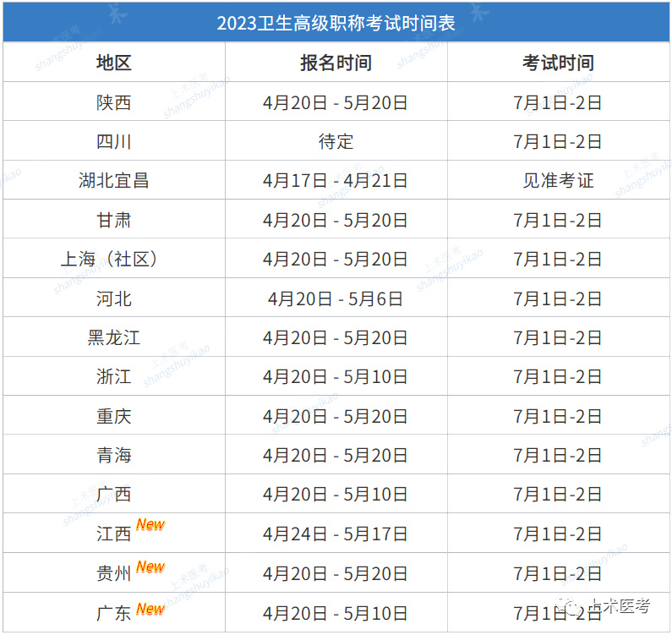
Task: Select 重庆 row registration time cell
Action: 335,416
